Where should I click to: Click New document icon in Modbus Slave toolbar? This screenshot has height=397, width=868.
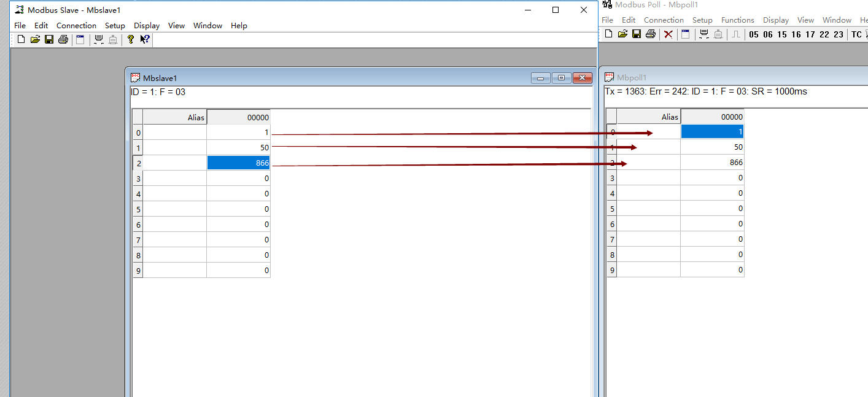(x=21, y=40)
